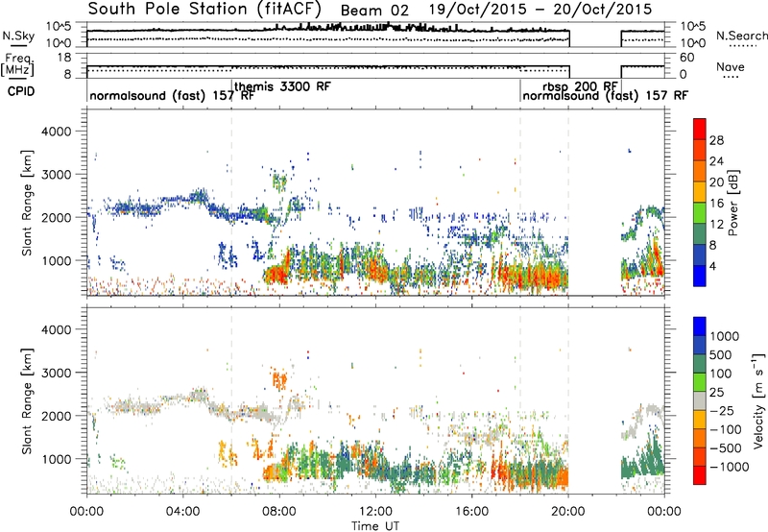Click the "20:00" time tick label
Screen dimensions: 768x532
pos(567,512)
